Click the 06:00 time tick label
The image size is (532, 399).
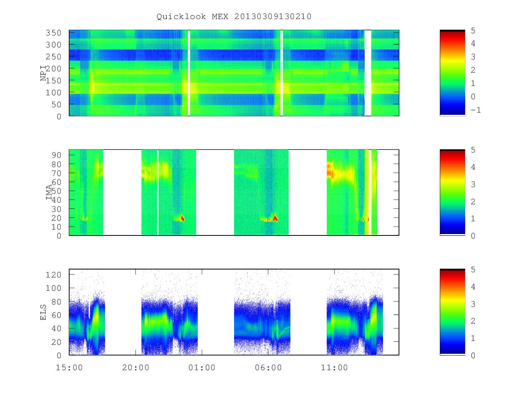point(268,368)
